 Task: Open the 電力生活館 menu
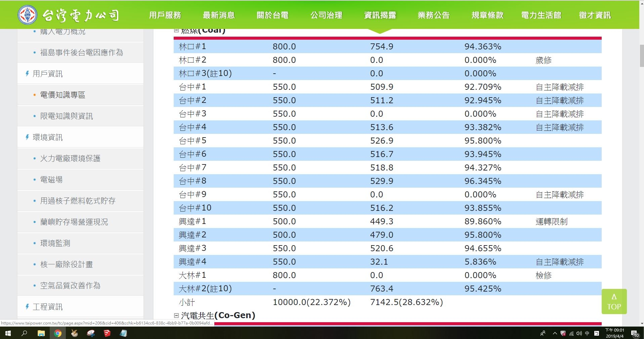[x=541, y=15]
